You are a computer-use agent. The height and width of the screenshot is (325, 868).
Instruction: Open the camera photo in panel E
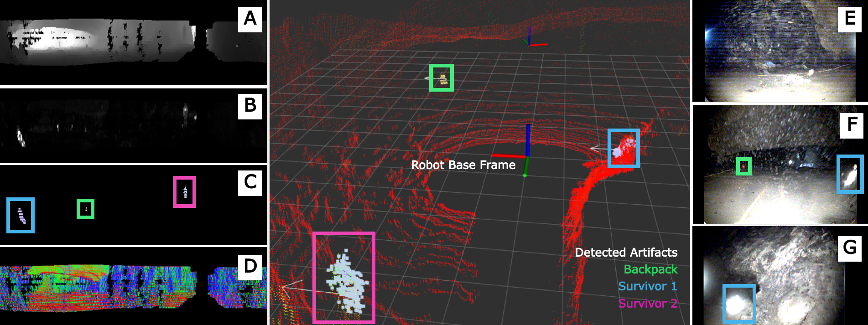pyautogui.click(x=780, y=51)
